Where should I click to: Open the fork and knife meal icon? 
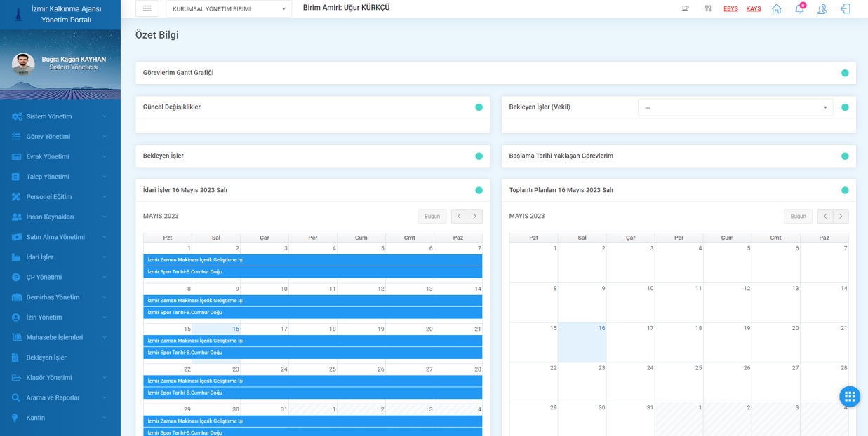click(708, 9)
